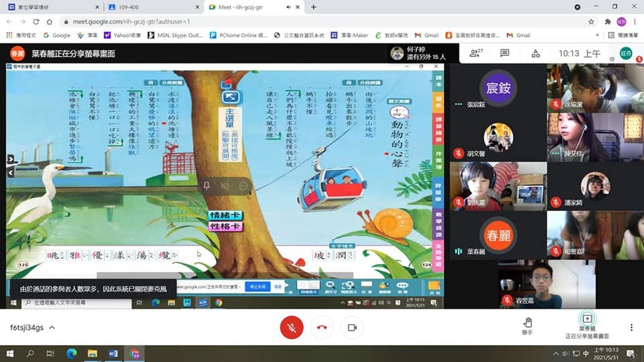Open the PChome Online bookmark
644x362 pixels.
pos(238,35)
